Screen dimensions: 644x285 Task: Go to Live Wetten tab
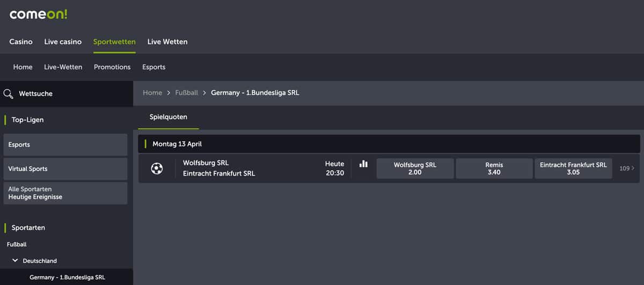tap(167, 41)
